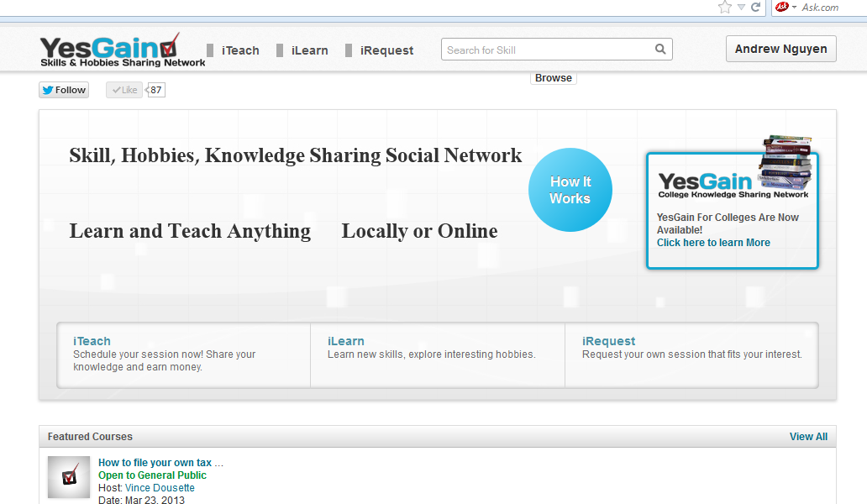Click the Locally or Online heading
Screen dimensions: 867x504
coord(419,231)
